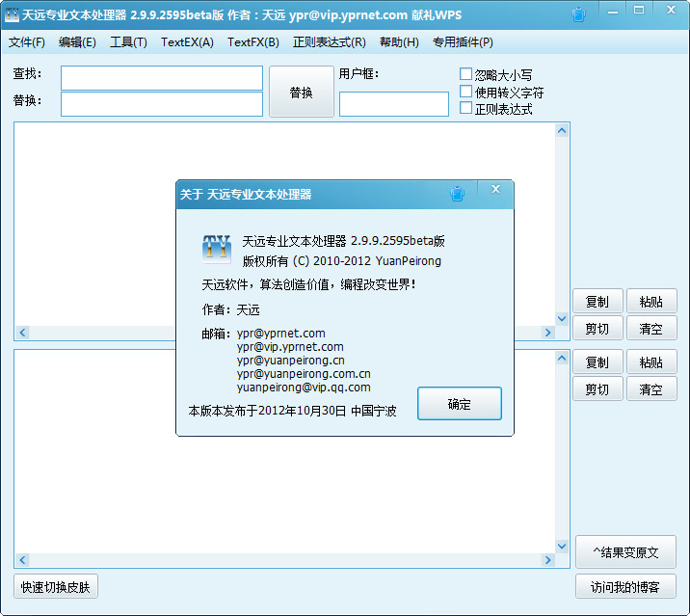
Task: Click the 快速切换皮肤 button
Action: tap(56, 586)
